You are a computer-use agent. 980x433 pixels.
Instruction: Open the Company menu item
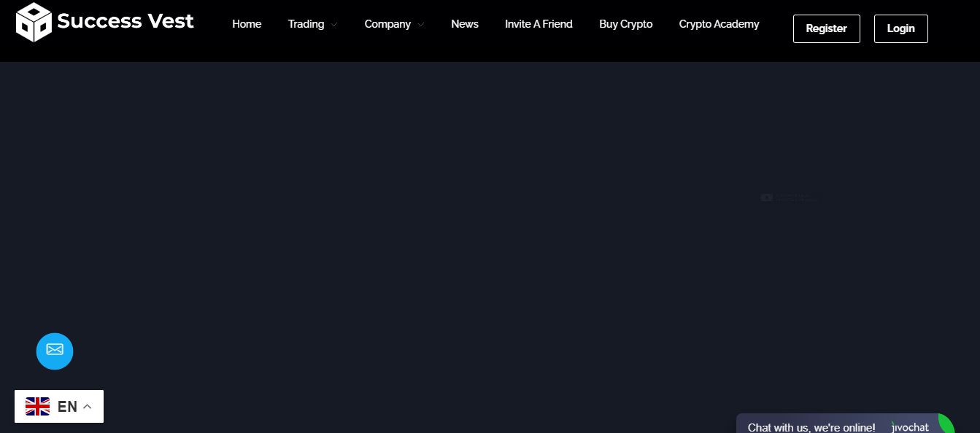point(387,24)
